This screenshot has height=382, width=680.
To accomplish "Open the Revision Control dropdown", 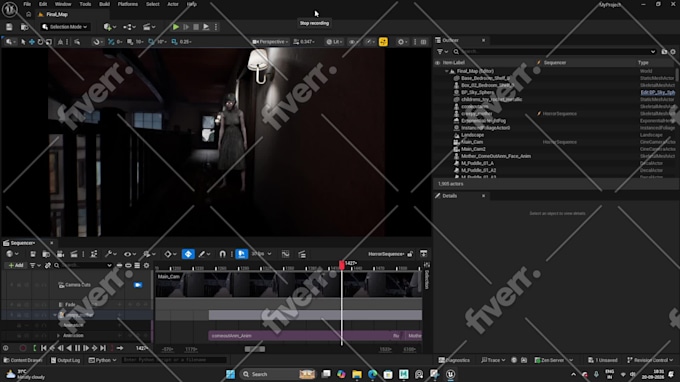I will pyautogui.click(x=650, y=360).
